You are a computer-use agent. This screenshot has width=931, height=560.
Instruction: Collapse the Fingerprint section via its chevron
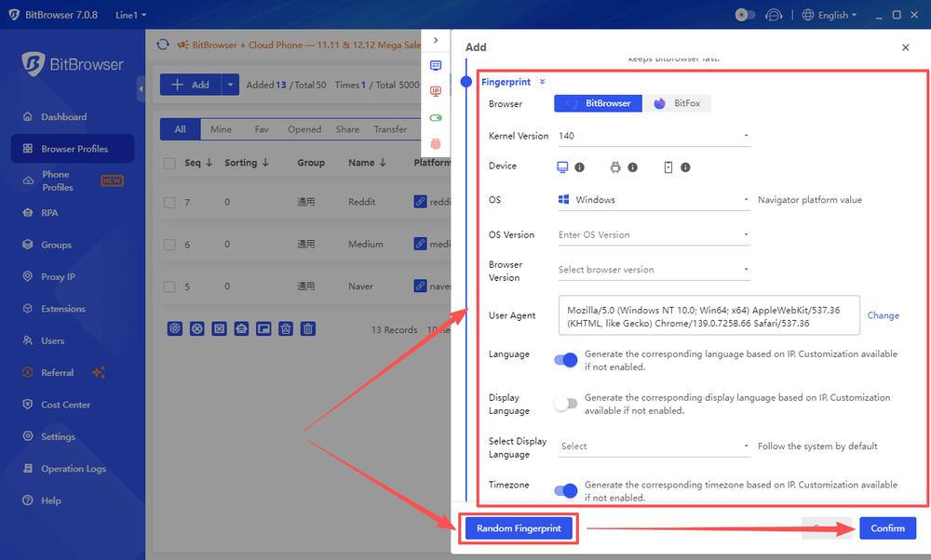tap(541, 81)
